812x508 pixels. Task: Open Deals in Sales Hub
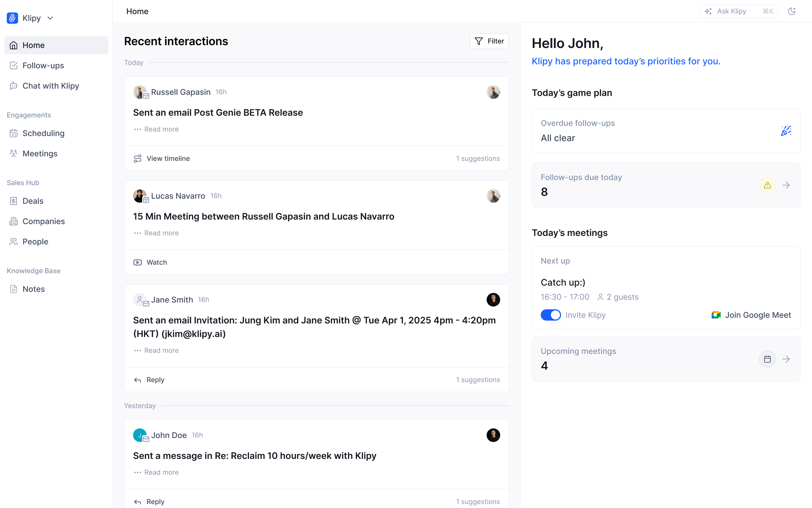click(x=56, y=201)
